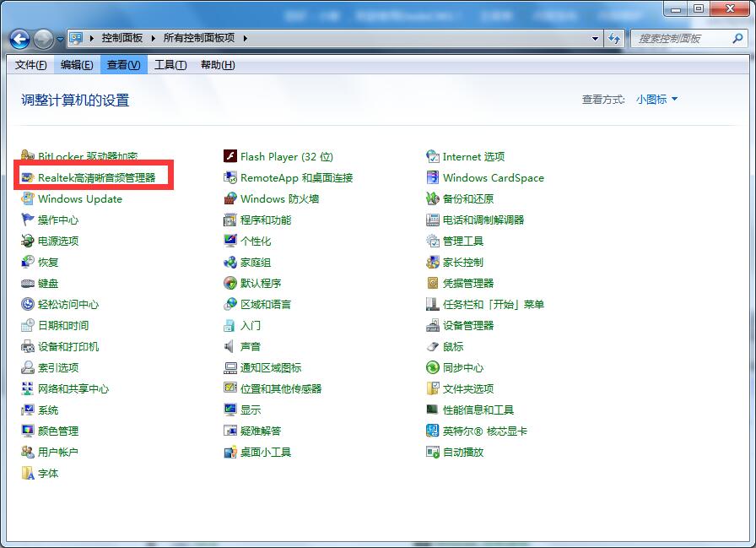Image resolution: width=756 pixels, height=548 pixels.
Task: Open the 设备管理器 icon
Action: (x=433, y=326)
